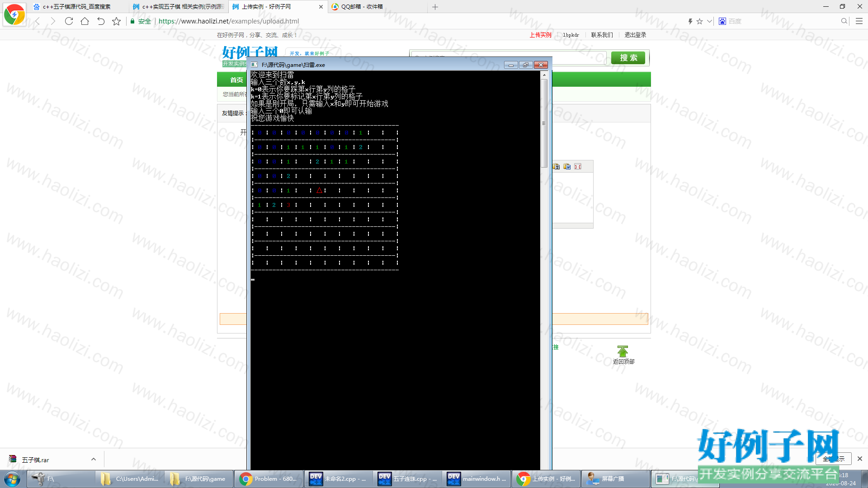Click the lightning speed mode icon
This screenshot has width=868, height=488.
690,21
